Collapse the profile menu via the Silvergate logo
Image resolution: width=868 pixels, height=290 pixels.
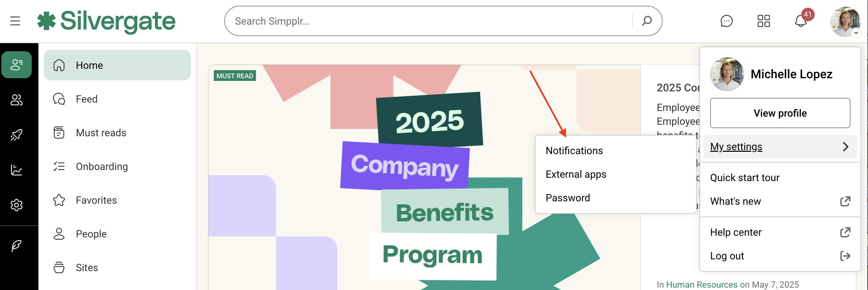click(106, 21)
